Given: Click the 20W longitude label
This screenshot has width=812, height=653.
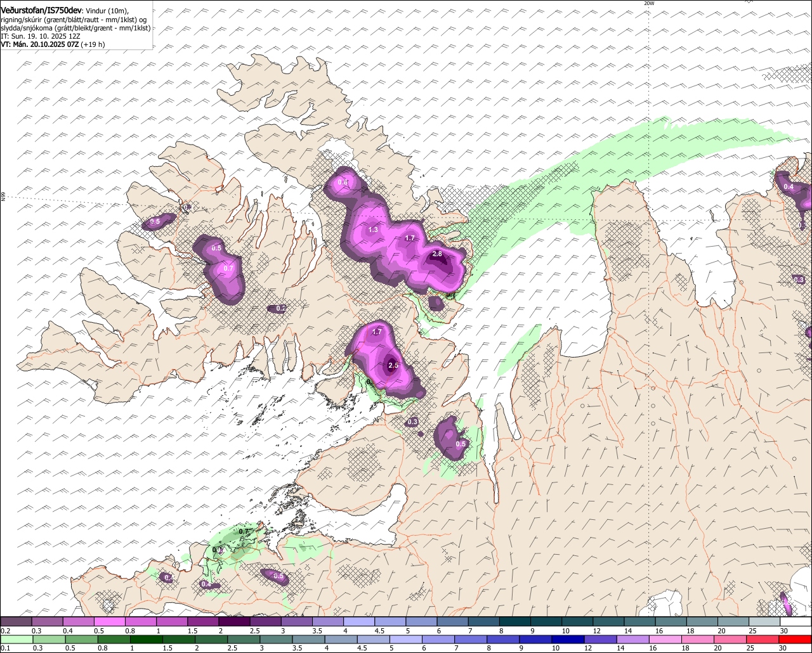Looking at the screenshot, I should pyautogui.click(x=648, y=3).
